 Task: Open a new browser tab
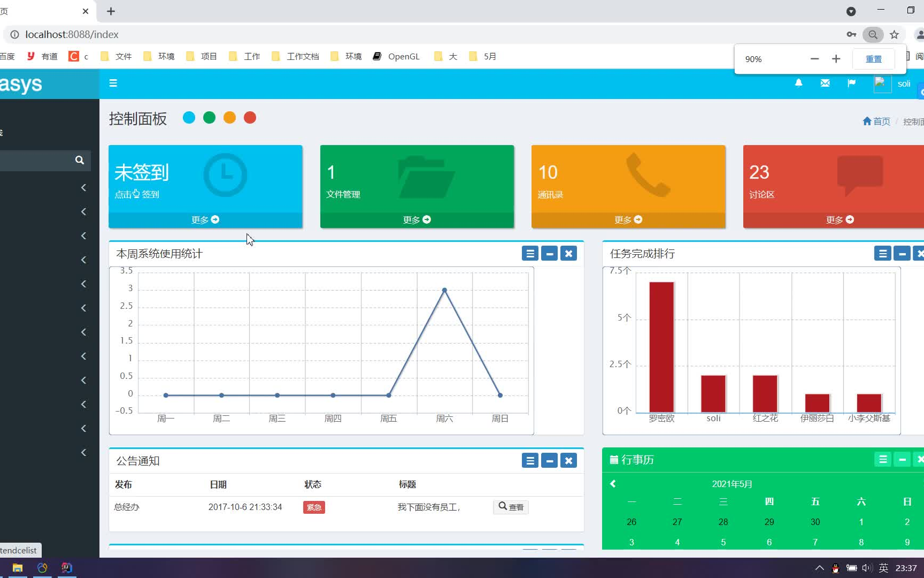pyautogui.click(x=111, y=11)
